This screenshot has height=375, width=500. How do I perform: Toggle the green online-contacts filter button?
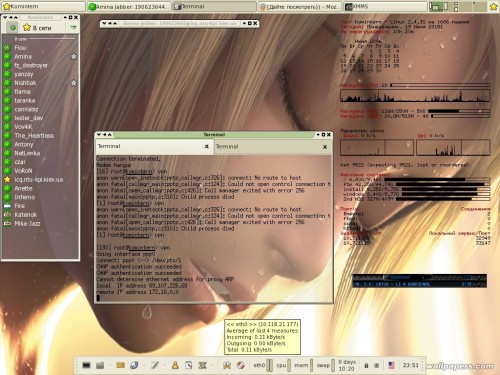12,28
